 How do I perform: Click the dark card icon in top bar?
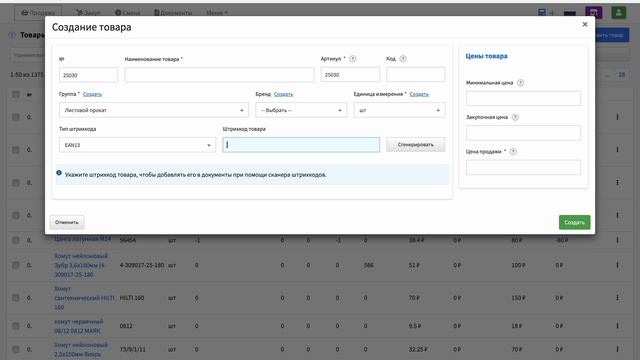click(x=570, y=13)
